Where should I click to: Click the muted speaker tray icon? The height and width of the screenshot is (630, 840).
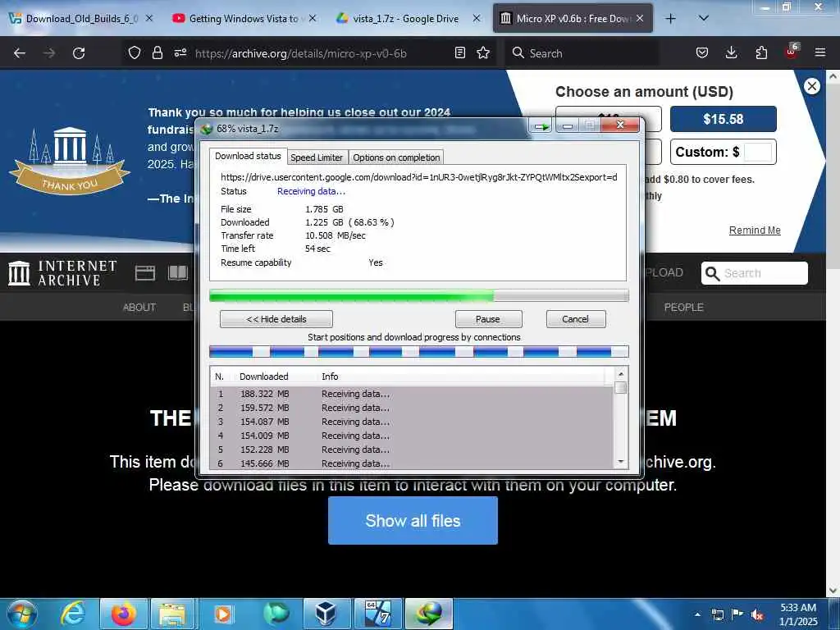coord(757,614)
